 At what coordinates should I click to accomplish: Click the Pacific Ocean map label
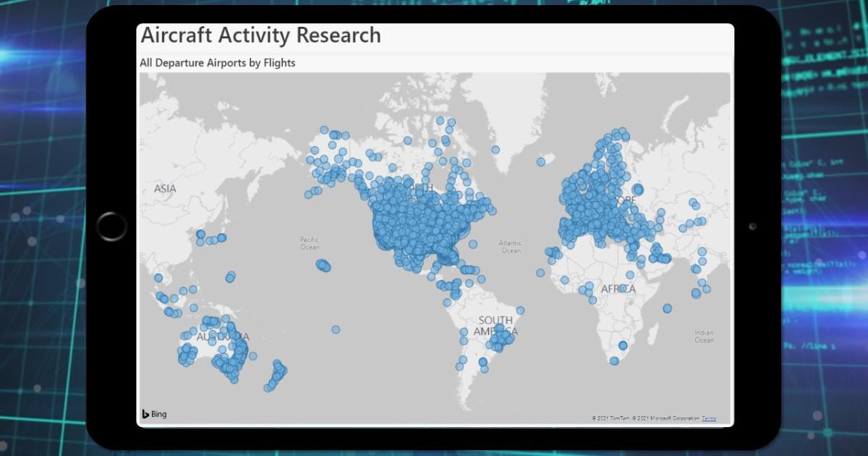(310, 242)
